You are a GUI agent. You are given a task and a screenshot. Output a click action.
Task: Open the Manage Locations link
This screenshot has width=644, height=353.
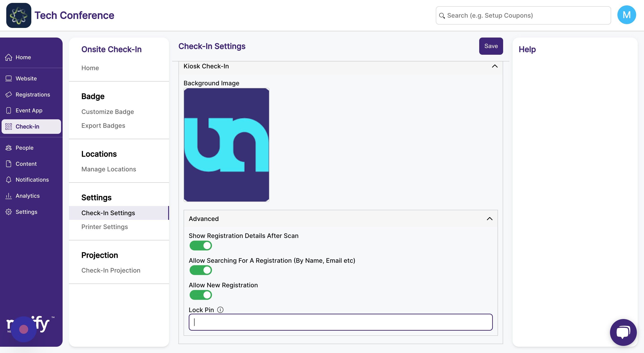tap(108, 169)
